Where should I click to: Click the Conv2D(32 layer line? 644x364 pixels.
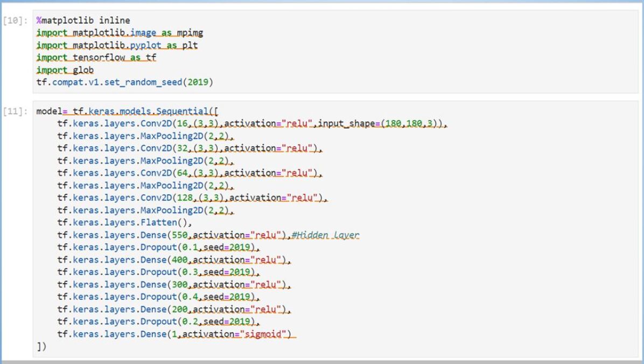pyautogui.click(x=190, y=148)
